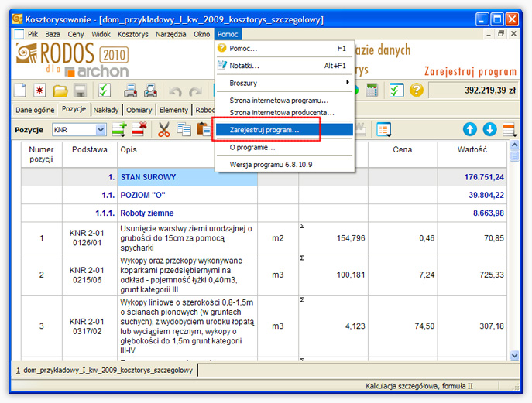This screenshot has width=532, height=403.
Task: Cut selection with the scissors icon
Action: [x=164, y=129]
